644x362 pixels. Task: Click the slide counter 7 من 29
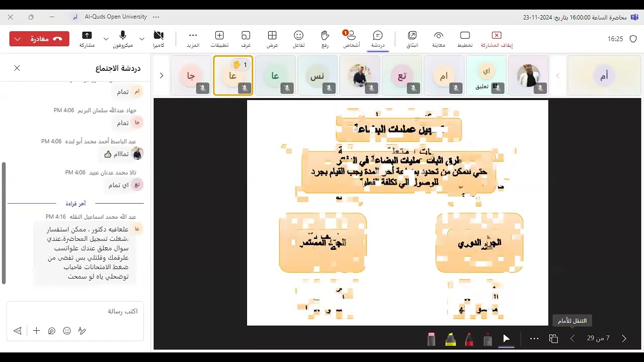[x=598, y=338]
